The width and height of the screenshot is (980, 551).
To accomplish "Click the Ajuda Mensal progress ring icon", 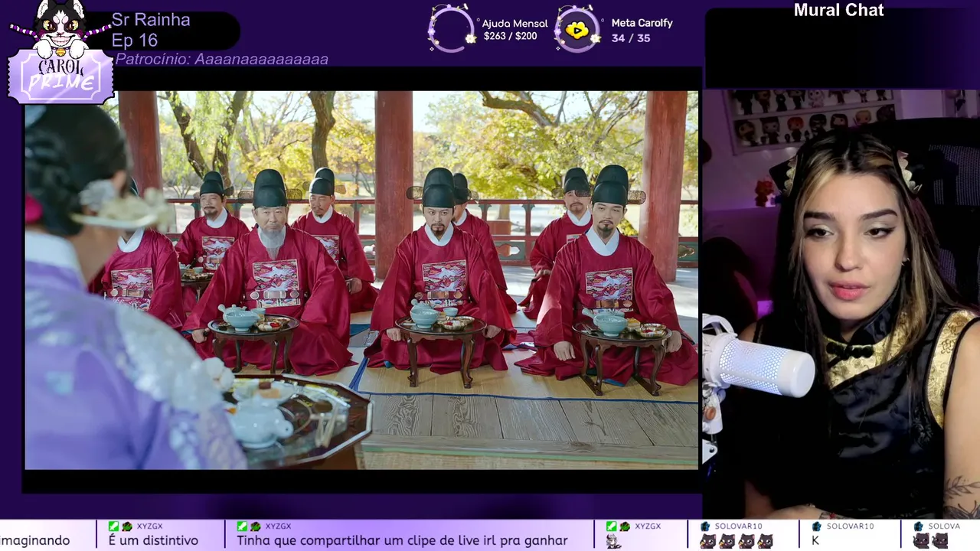I will pos(451,29).
